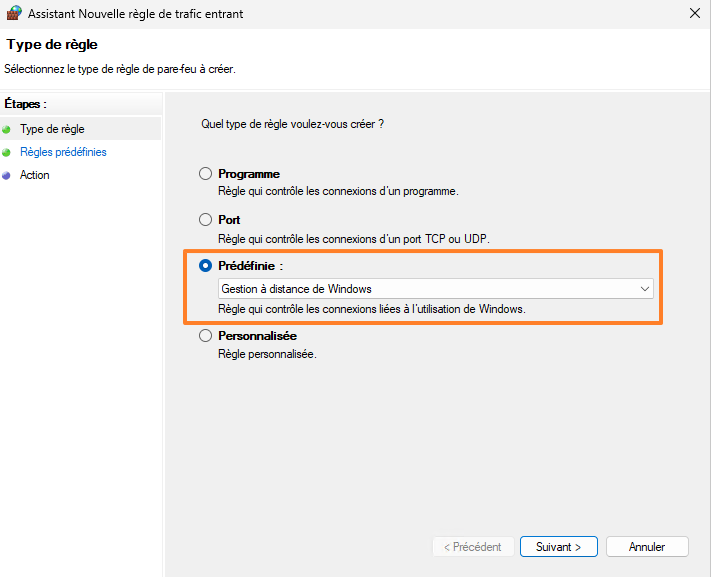This screenshot has width=711, height=577.
Task: Click the firewall wizard title bar icon
Action: 14,14
